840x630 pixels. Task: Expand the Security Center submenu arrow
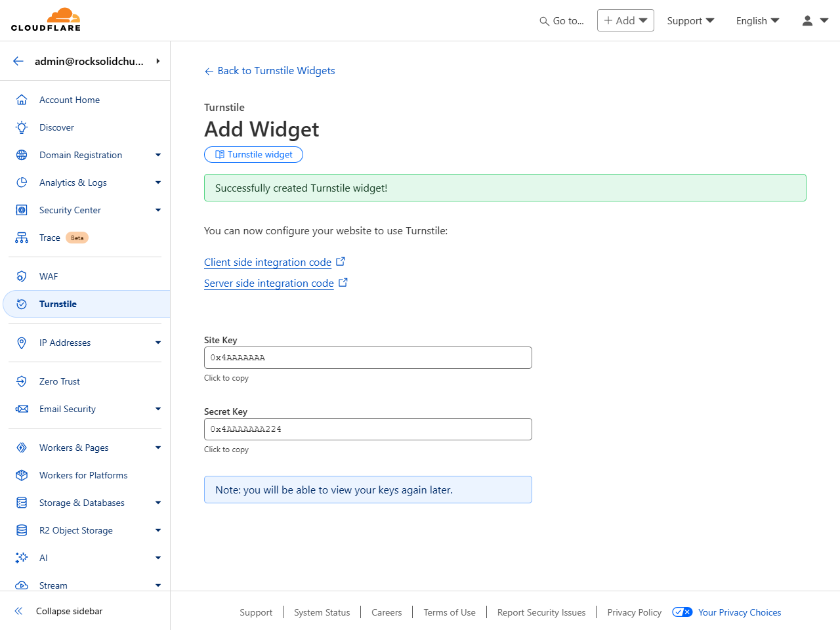(158, 210)
